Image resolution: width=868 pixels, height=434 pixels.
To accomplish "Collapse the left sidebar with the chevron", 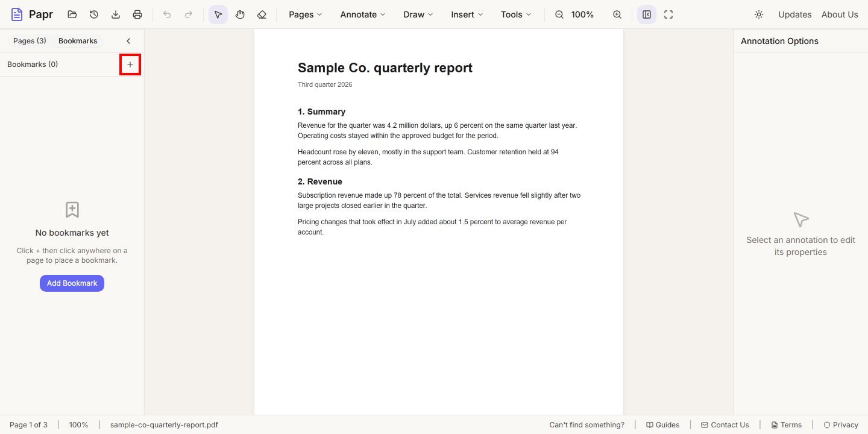I will (128, 41).
